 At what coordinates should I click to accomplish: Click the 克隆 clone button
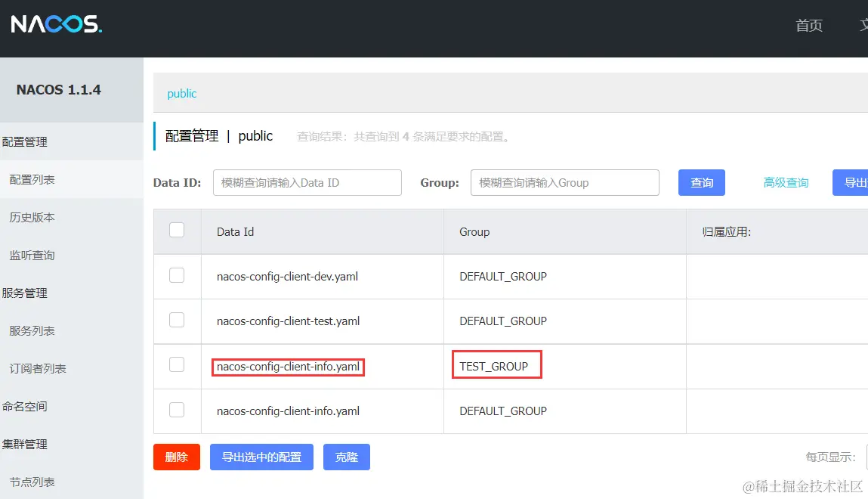tap(347, 457)
